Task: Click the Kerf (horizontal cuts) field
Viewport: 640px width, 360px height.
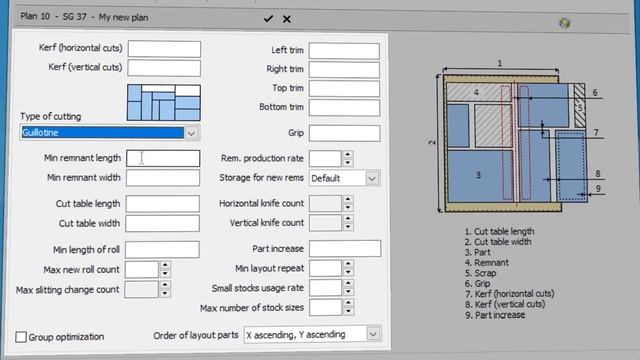Action: [164, 49]
